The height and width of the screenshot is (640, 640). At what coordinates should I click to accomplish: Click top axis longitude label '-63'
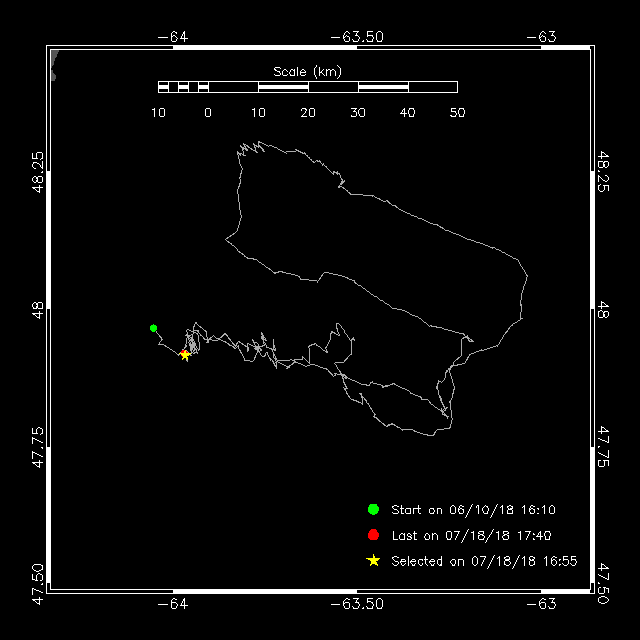[x=541, y=37]
